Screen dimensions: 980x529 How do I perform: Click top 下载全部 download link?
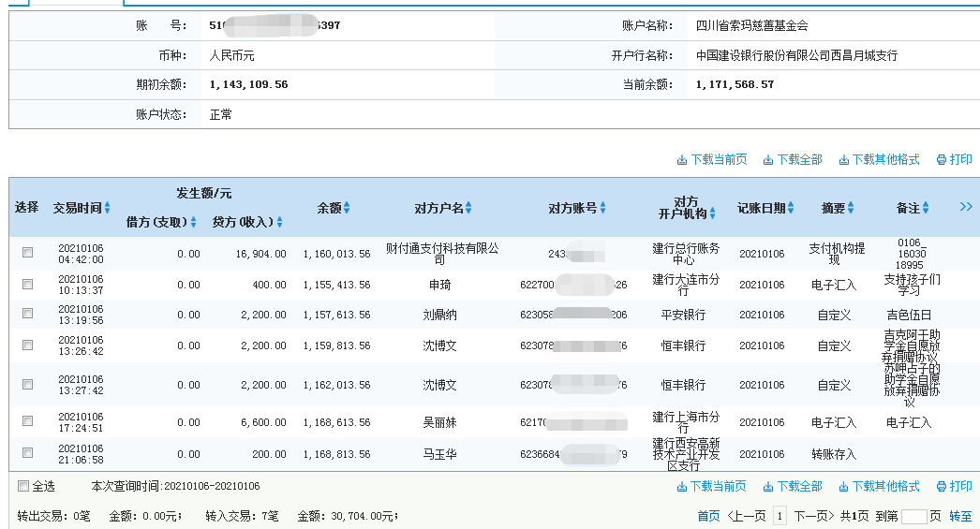(793, 160)
